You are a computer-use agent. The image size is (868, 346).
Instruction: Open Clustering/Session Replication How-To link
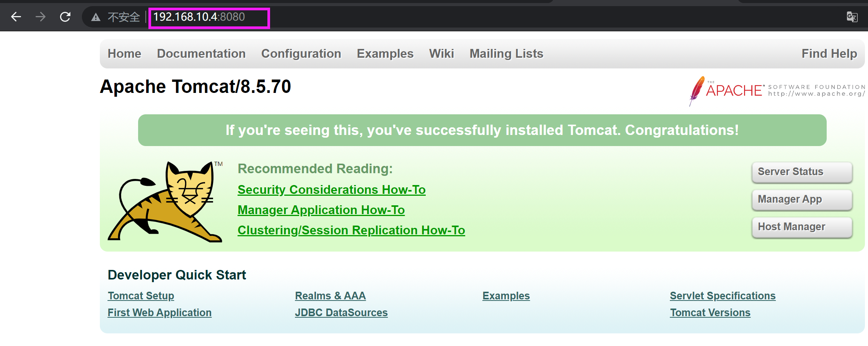(x=351, y=230)
